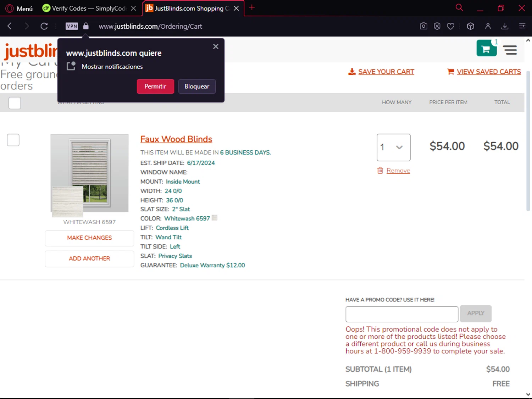
Task: Click cart icon beside View Saved Carts
Action: (450, 72)
